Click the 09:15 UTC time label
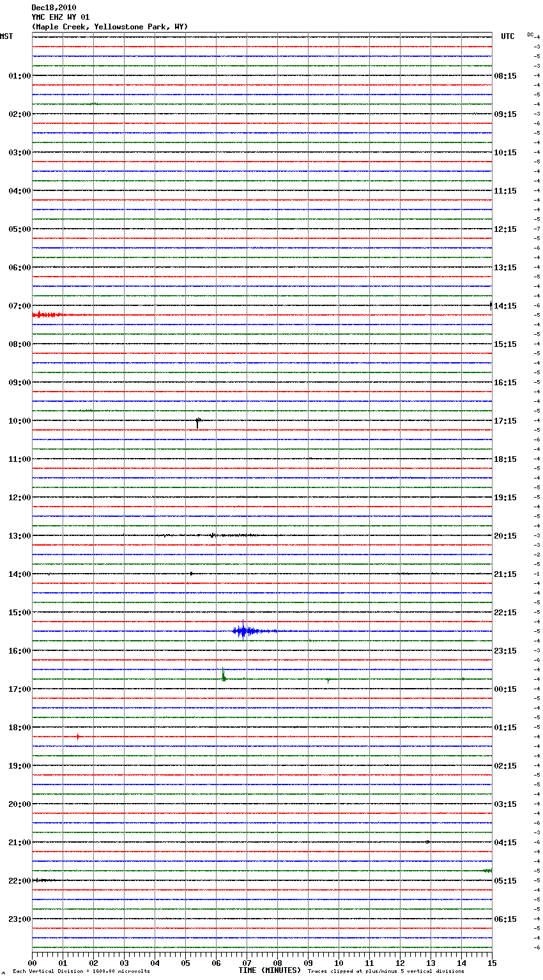The image size is (543, 980). click(505, 114)
